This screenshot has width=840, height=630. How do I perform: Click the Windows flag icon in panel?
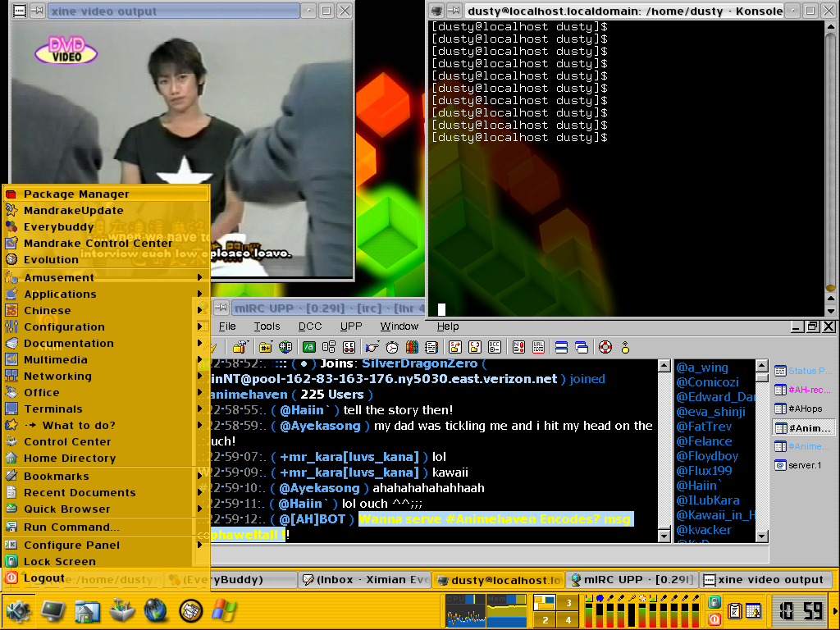224,610
